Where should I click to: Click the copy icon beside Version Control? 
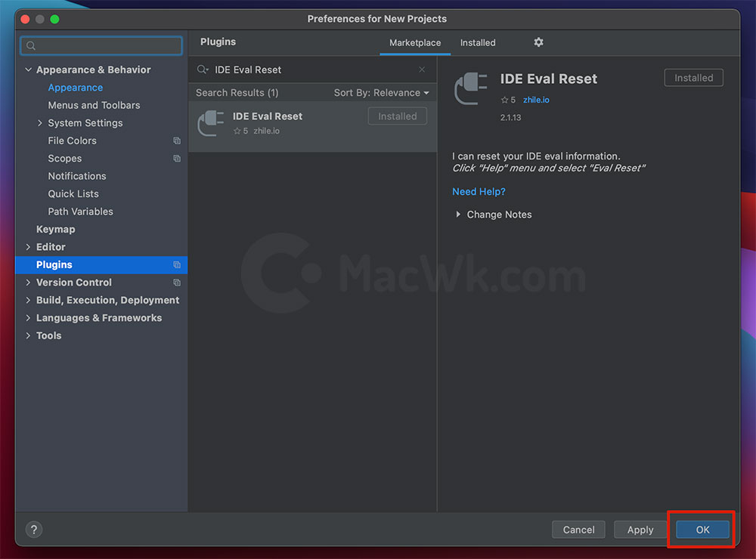tap(177, 283)
